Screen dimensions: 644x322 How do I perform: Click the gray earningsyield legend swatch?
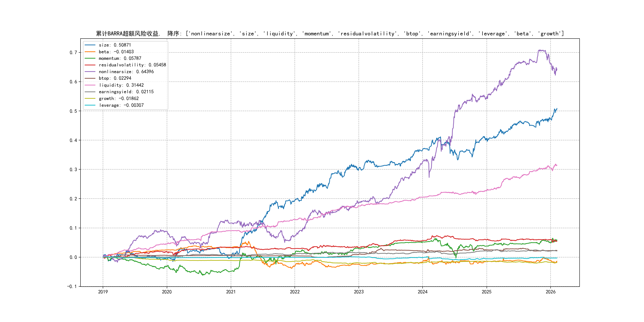(x=90, y=92)
